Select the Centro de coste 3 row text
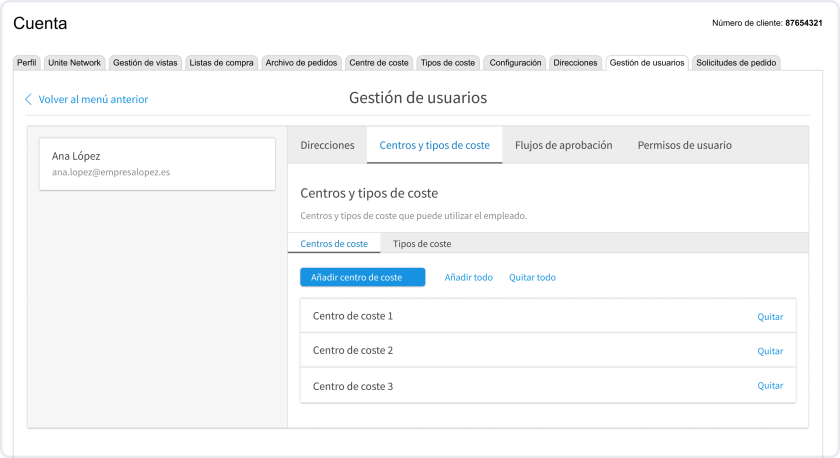 353,386
